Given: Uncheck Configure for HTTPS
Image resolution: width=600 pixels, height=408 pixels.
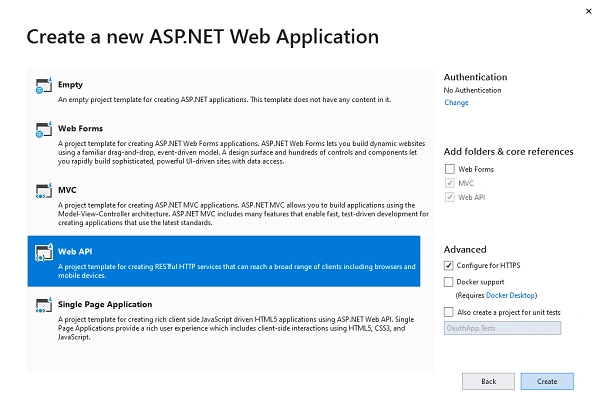Looking at the screenshot, I should [448, 265].
